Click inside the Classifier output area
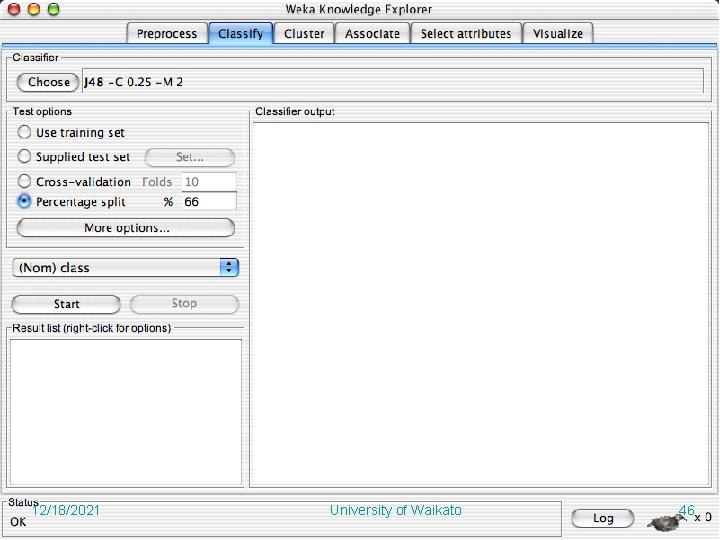This screenshot has width=720, height=540. [480, 304]
